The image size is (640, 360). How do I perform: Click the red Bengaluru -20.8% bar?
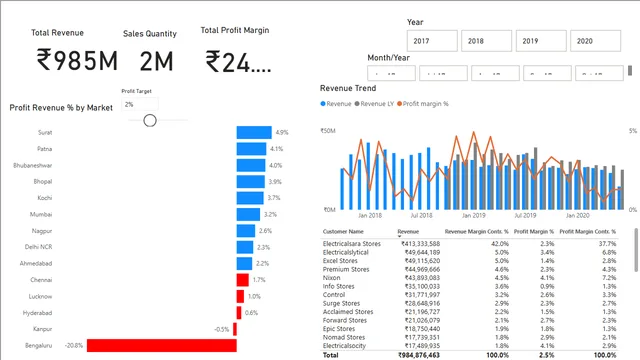pos(162,345)
